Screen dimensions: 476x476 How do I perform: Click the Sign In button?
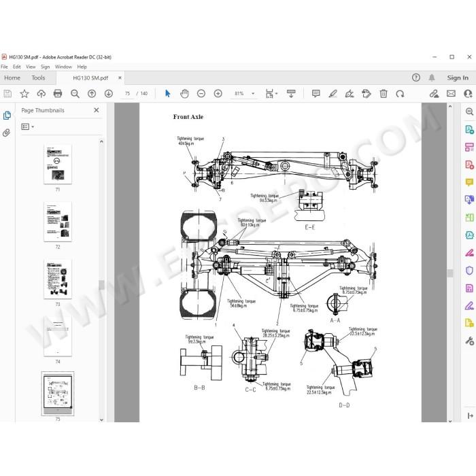pyautogui.click(x=458, y=78)
